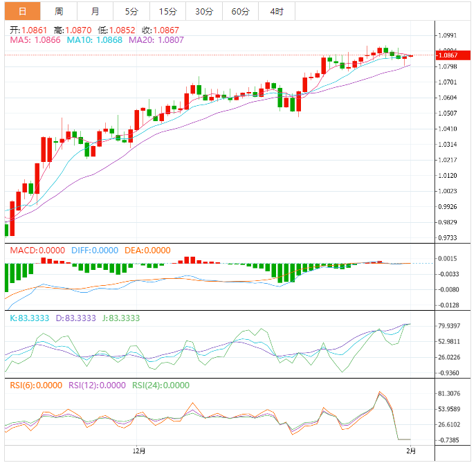Switch to the 5分 chart tab
476x463 pixels.
coord(131,12)
